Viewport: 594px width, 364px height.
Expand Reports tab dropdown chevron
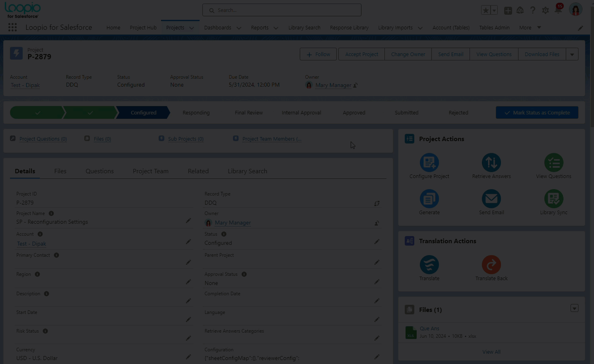(x=276, y=28)
